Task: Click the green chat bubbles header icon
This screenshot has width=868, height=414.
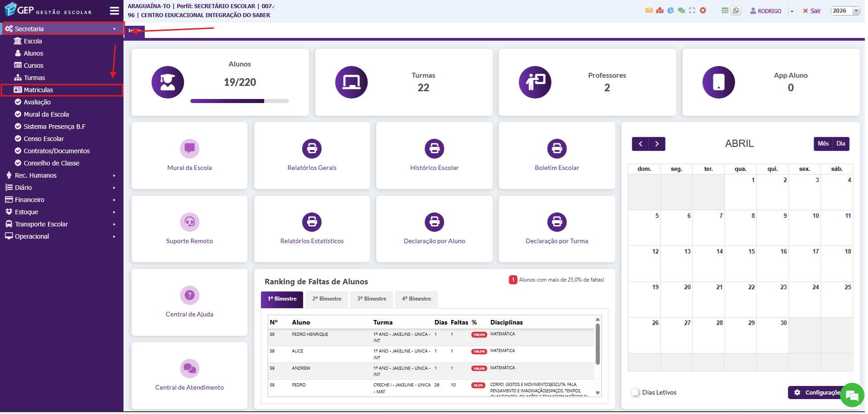Action: pyautogui.click(x=681, y=10)
